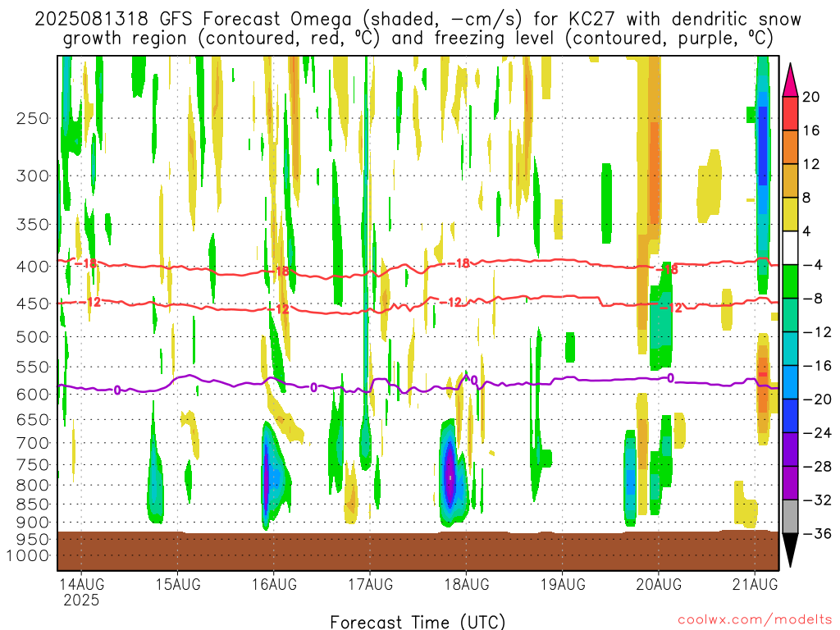Screen dimensions: 840x630
Task: Click the 300 pressure level label
Action: tap(33, 176)
